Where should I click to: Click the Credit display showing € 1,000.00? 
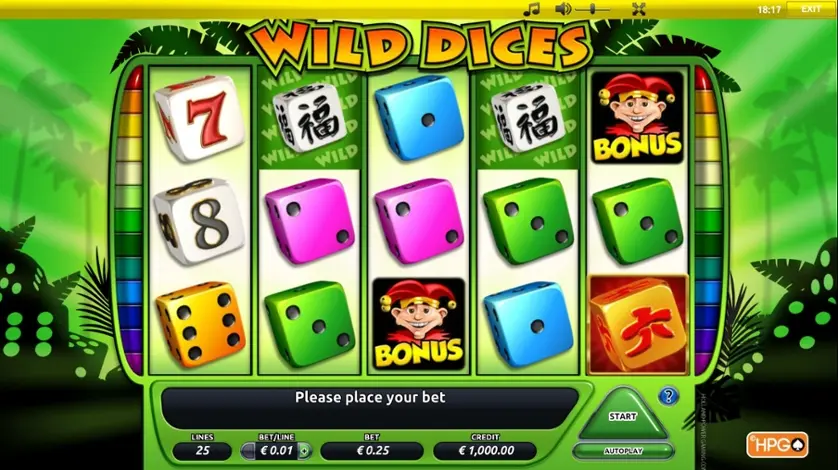coord(485,451)
